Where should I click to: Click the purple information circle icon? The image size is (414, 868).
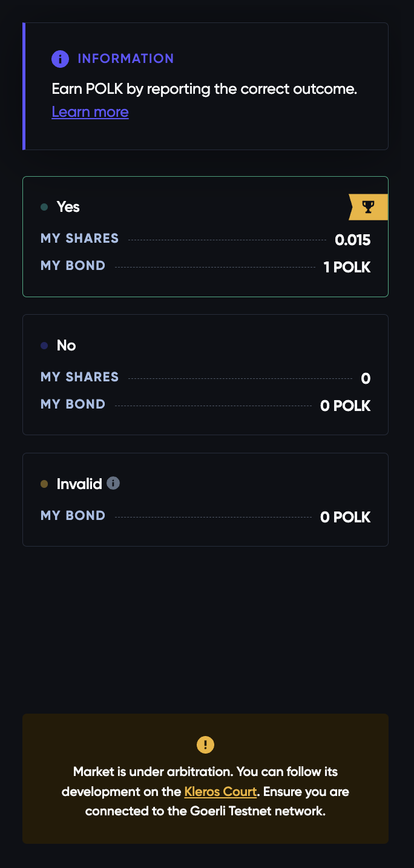point(60,59)
